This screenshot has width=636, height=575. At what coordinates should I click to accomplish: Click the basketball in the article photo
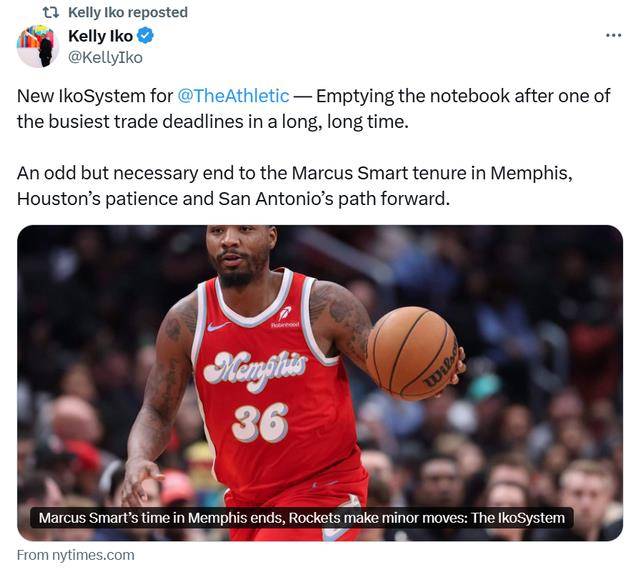(412, 354)
